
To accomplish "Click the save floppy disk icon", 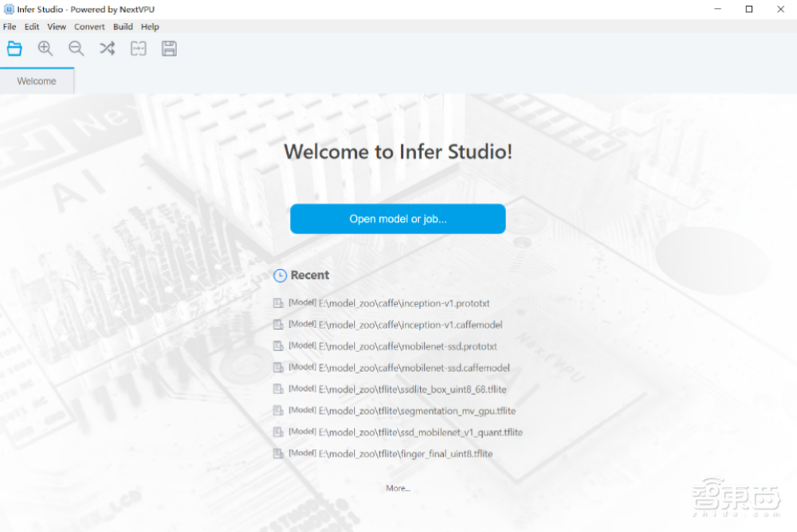I will coord(169,49).
